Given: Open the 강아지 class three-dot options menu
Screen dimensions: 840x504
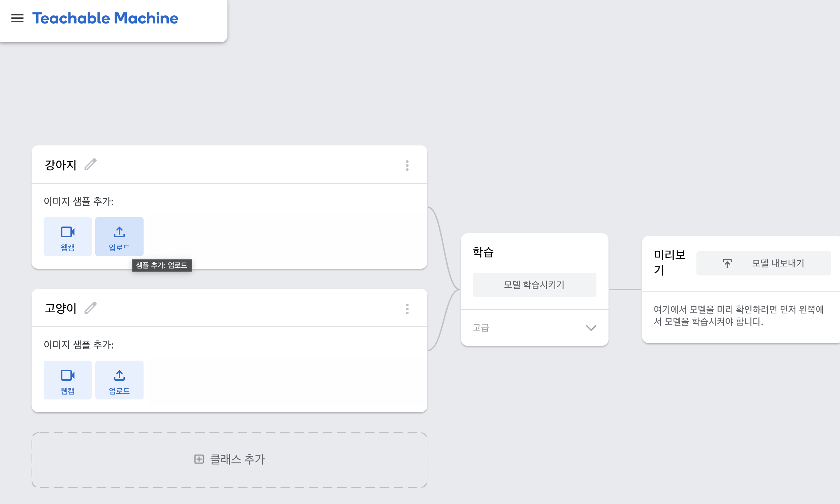Looking at the screenshot, I should pos(407,166).
